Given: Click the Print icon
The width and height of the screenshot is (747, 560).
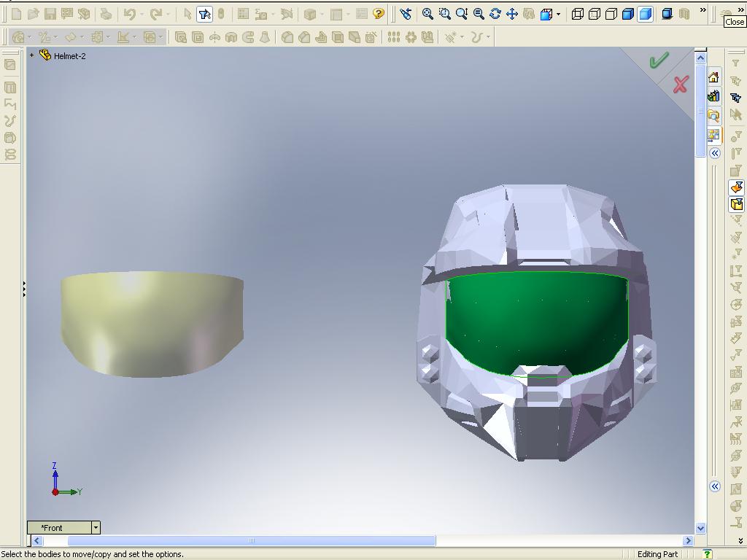Looking at the screenshot, I should click(106, 15).
